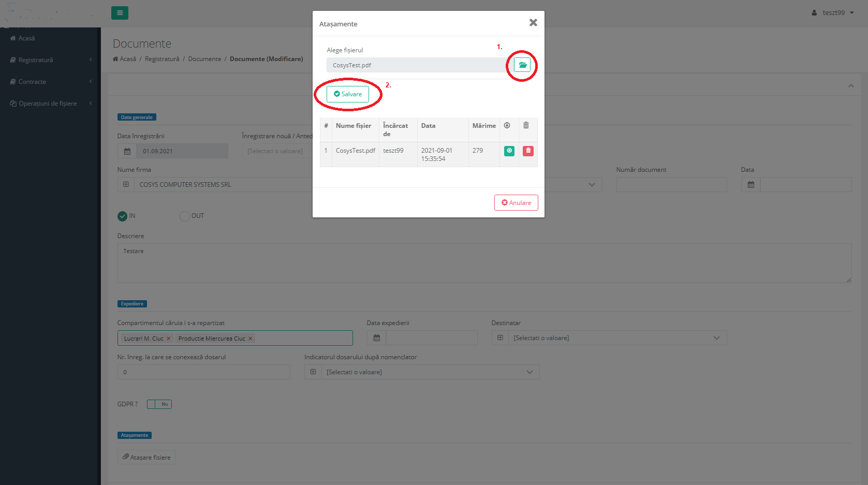Click the plus icon beside Nume firma
Screen dimensions: 868x485
pyautogui.click(x=126, y=185)
